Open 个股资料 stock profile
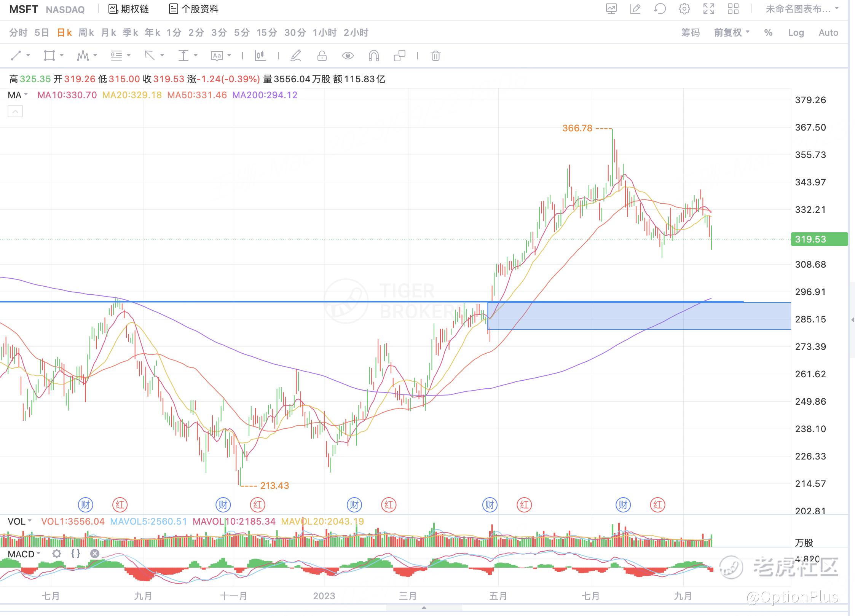Viewport: 855px width, 616px height. coord(194,9)
